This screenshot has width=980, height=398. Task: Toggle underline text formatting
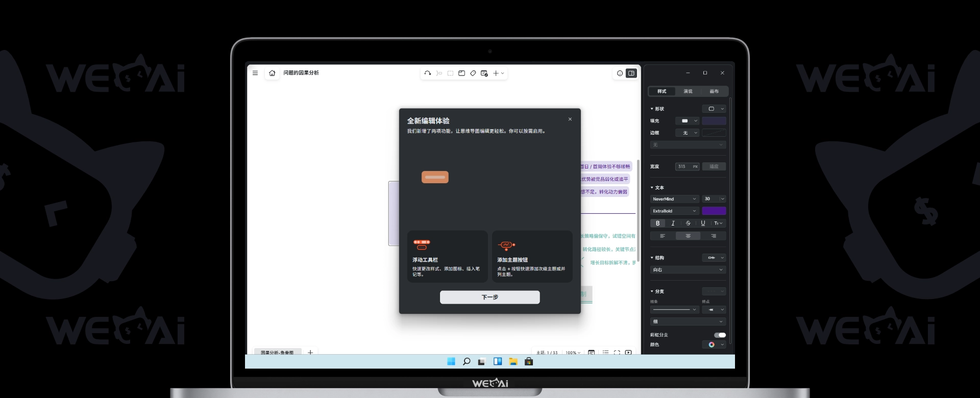point(703,223)
